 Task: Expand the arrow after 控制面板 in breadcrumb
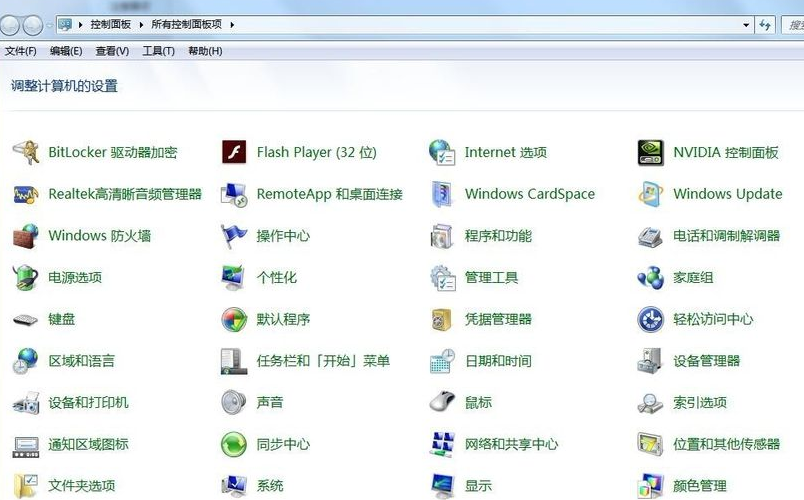[x=144, y=24]
